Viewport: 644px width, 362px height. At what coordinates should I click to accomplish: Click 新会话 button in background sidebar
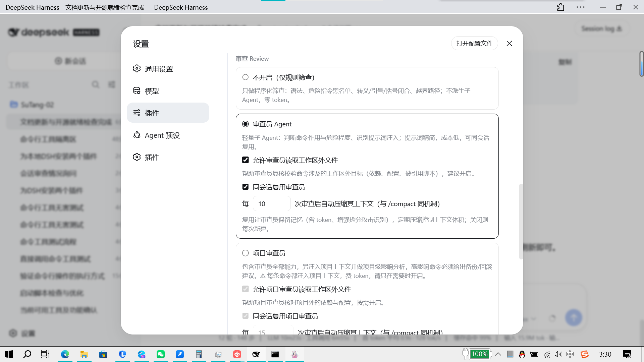[x=70, y=61]
